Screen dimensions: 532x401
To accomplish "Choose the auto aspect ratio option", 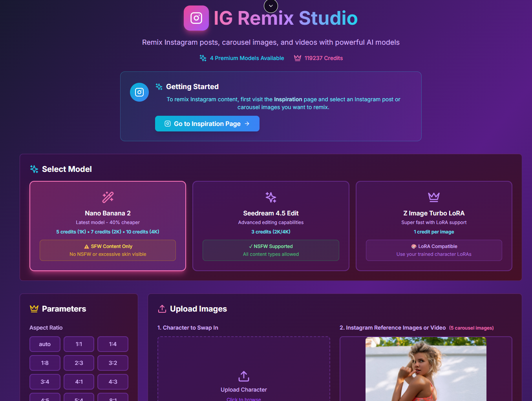I will pyautogui.click(x=45, y=344).
